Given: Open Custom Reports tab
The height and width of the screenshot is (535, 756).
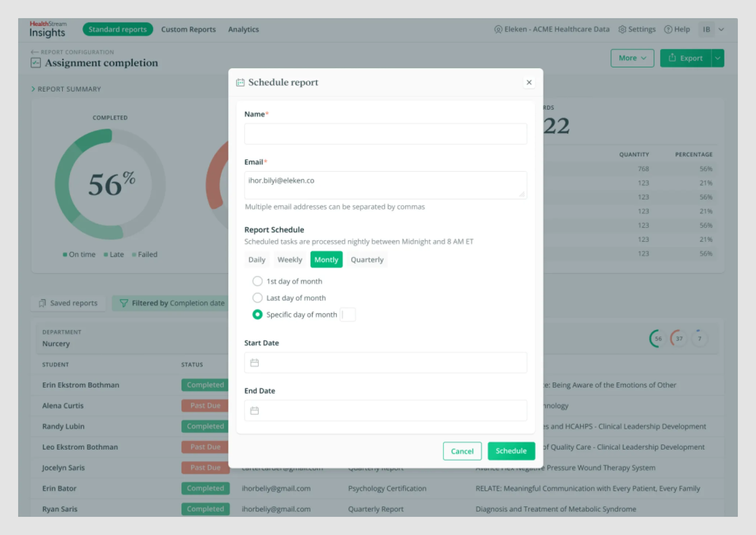Looking at the screenshot, I should [188, 29].
